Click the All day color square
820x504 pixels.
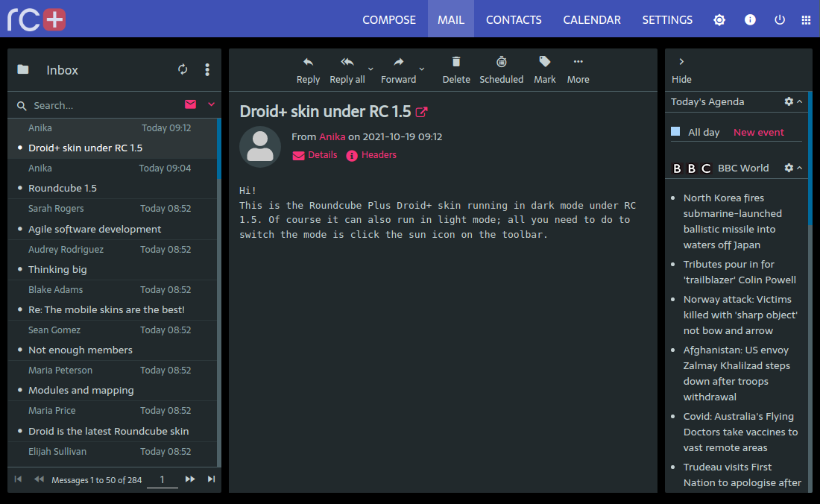point(675,131)
